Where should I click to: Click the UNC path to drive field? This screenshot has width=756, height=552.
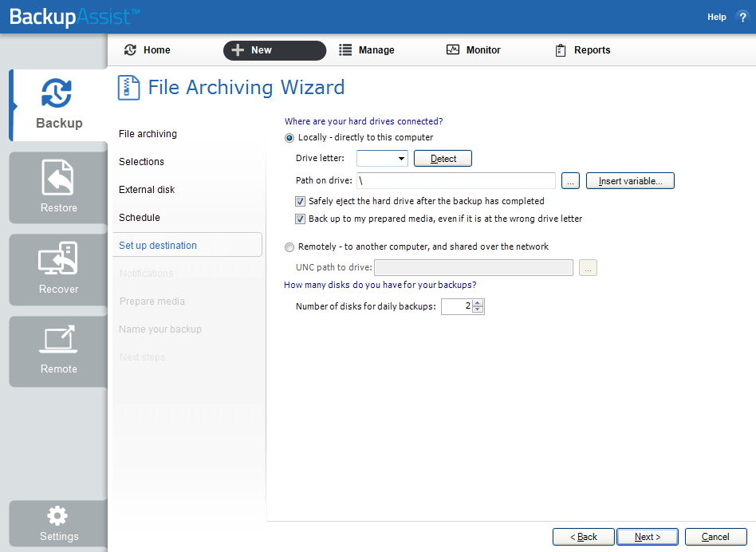tap(474, 267)
